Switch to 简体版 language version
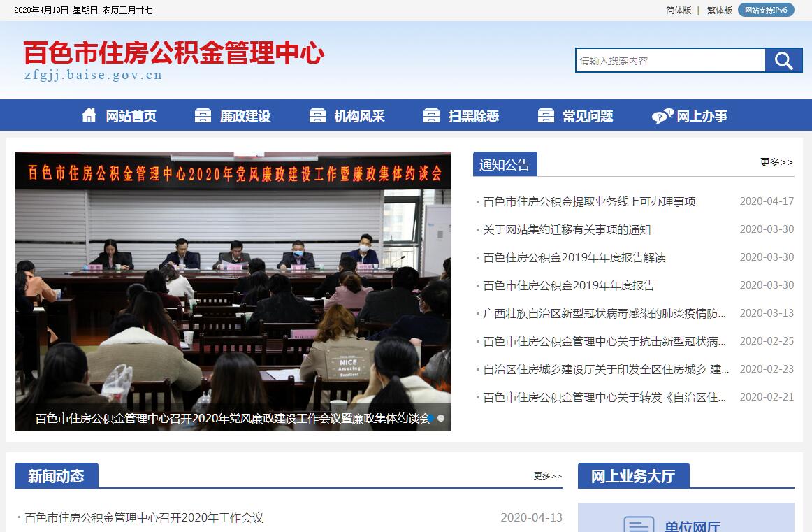 point(678,10)
